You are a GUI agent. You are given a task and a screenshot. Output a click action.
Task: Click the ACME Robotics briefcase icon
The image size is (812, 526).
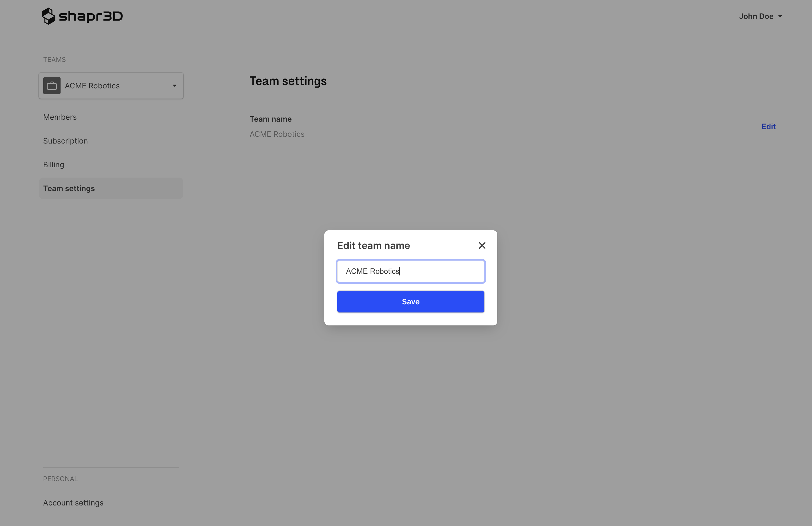(x=52, y=86)
